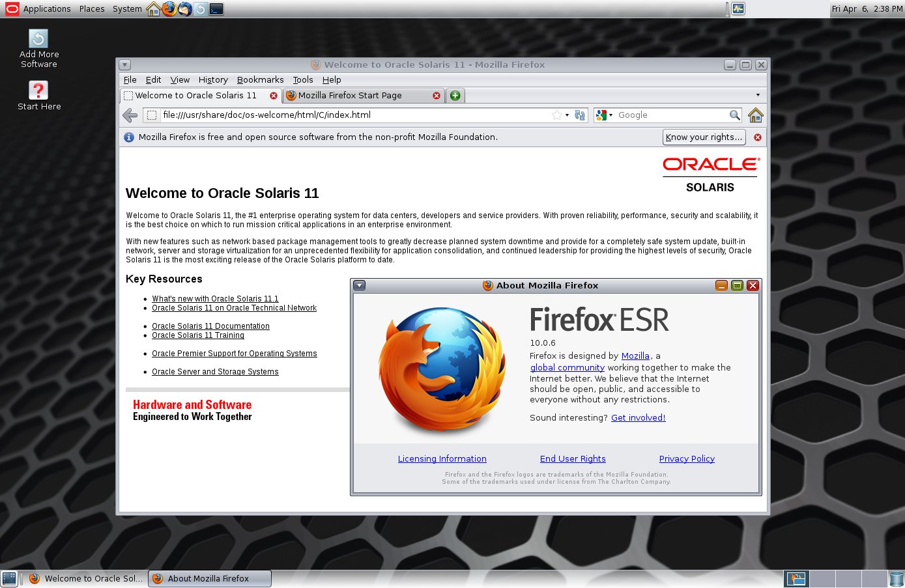905x588 pixels.
Task: Open Oracle Solaris 11 on Oracle Technical Network
Action: coord(235,308)
